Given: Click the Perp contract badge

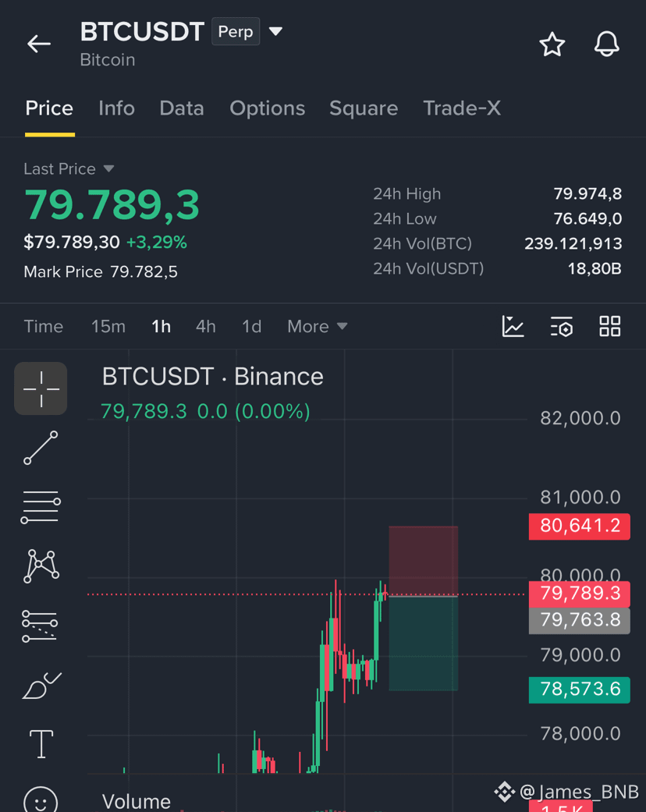Looking at the screenshot, I should (236, 31).
